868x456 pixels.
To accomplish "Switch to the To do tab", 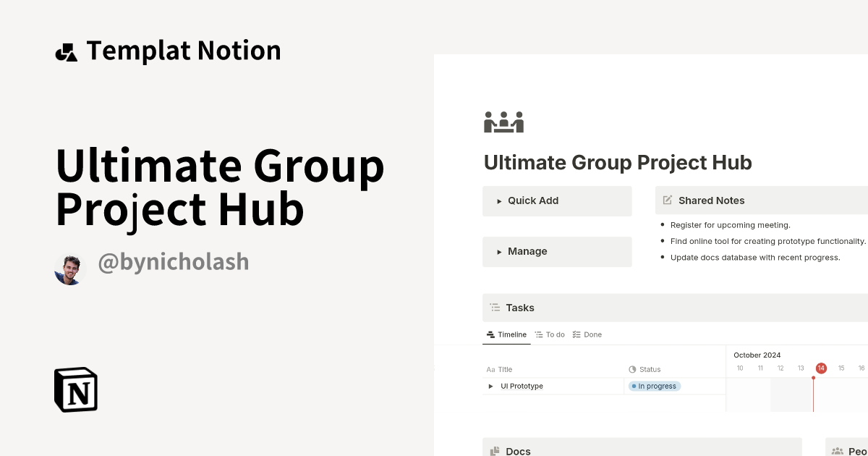I will pos(550,334).
